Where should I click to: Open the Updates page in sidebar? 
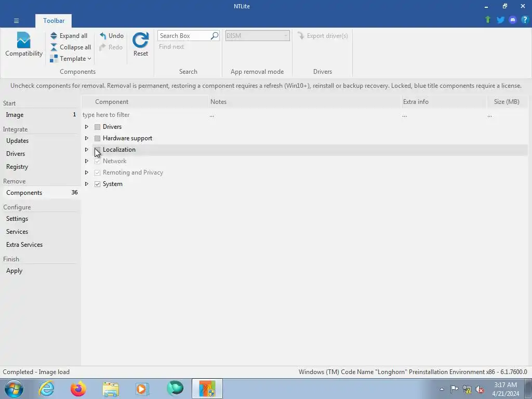coord(41,141)
